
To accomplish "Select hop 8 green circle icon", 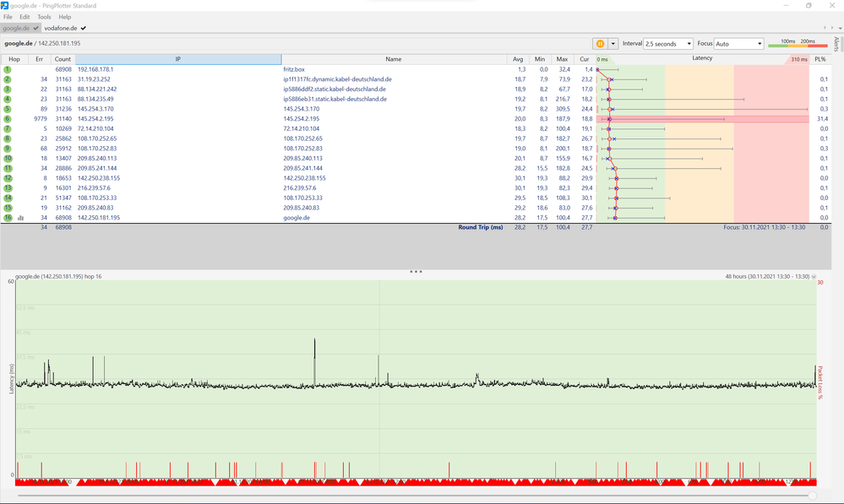I will click(8, 138).
